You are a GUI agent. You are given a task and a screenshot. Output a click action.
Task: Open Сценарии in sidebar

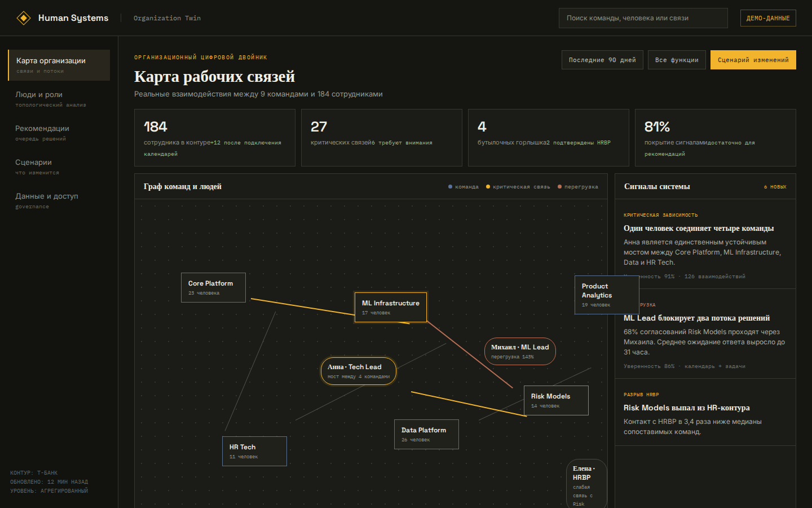(x=59, y=167)
